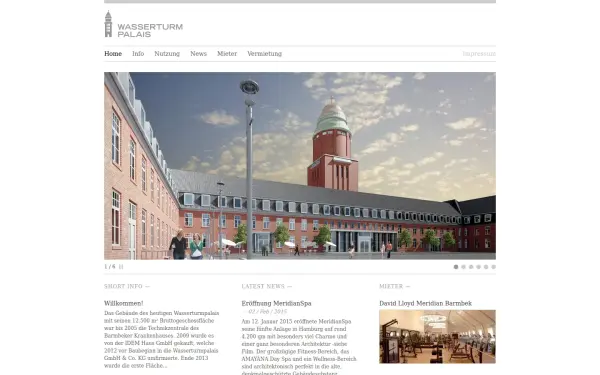
Task: Pause the slideshow with the pause icon
Action: tap(121, 267)
